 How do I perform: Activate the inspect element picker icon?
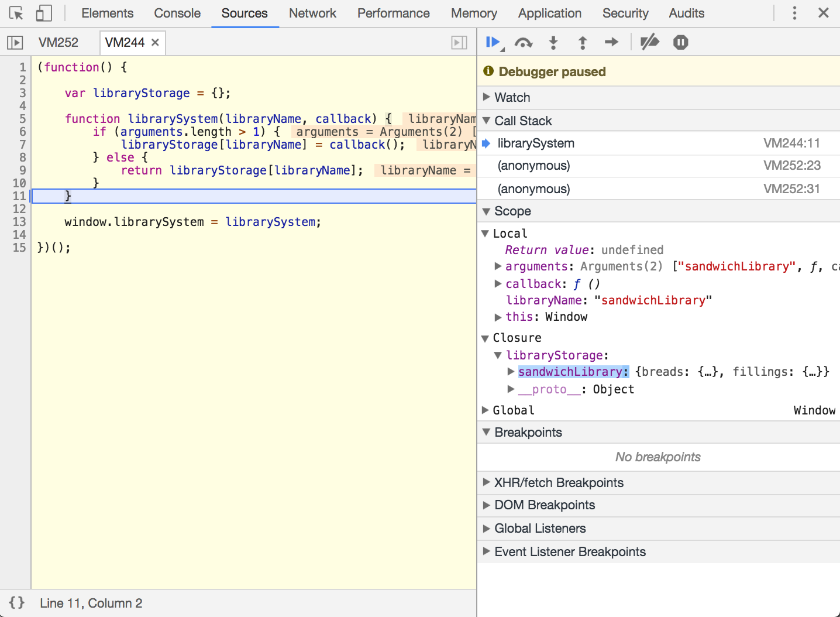click(x=16, y=13)
